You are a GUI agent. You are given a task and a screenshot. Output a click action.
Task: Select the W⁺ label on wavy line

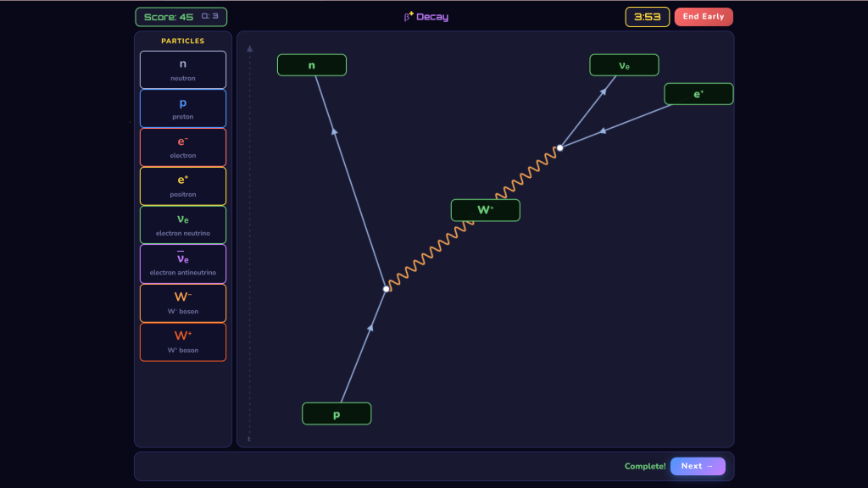(485, 210)
